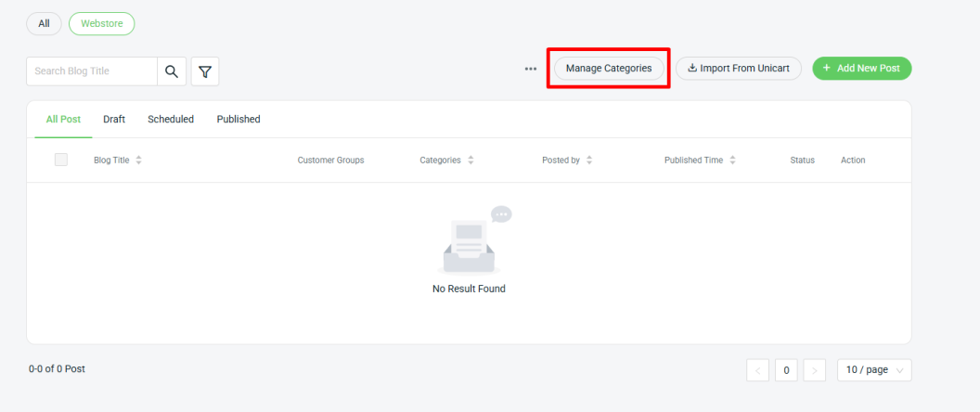Expand the 10 / page dropdown
The width and height of the screenshot is (980, 412).
[873, 370]
